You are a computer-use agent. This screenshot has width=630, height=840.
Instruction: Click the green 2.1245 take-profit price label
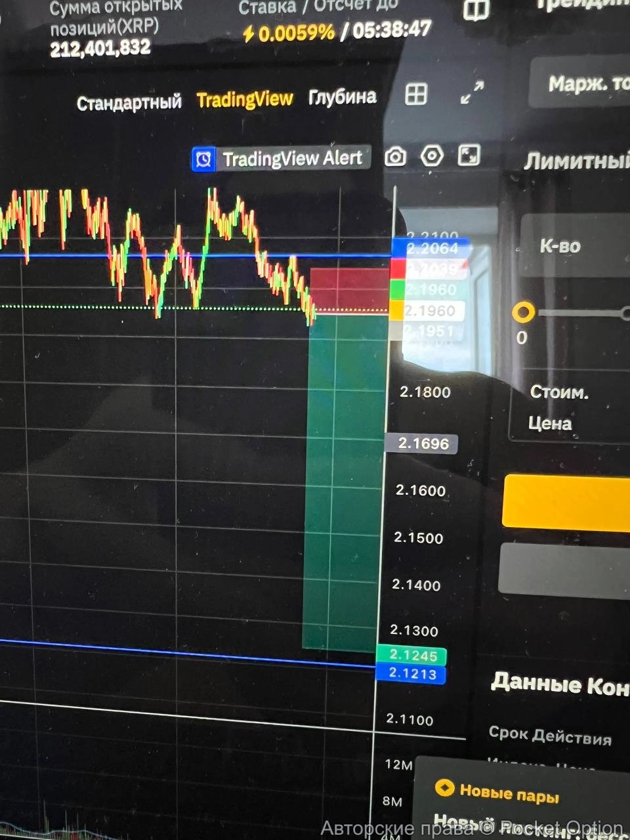(x=412, y=655)
